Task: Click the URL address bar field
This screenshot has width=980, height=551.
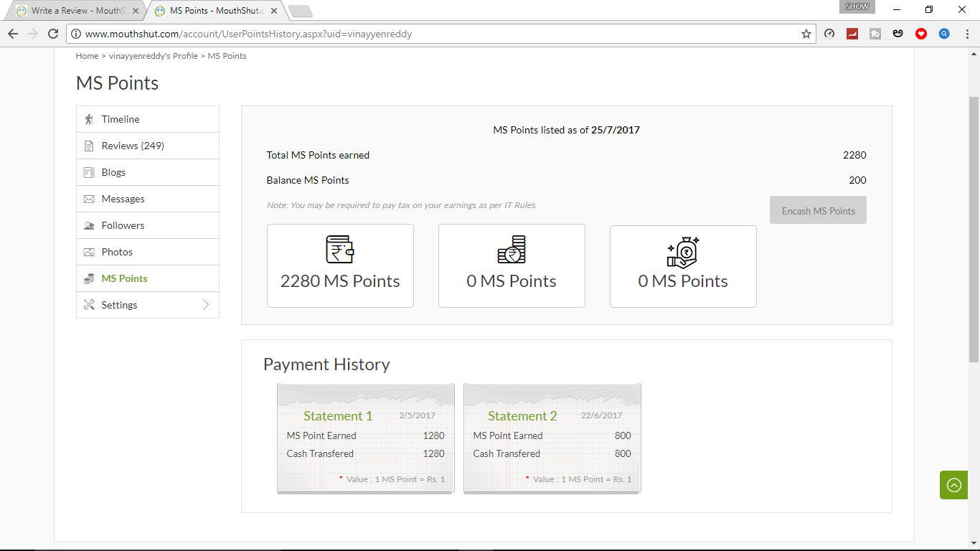Action: (x=430, y=34)
